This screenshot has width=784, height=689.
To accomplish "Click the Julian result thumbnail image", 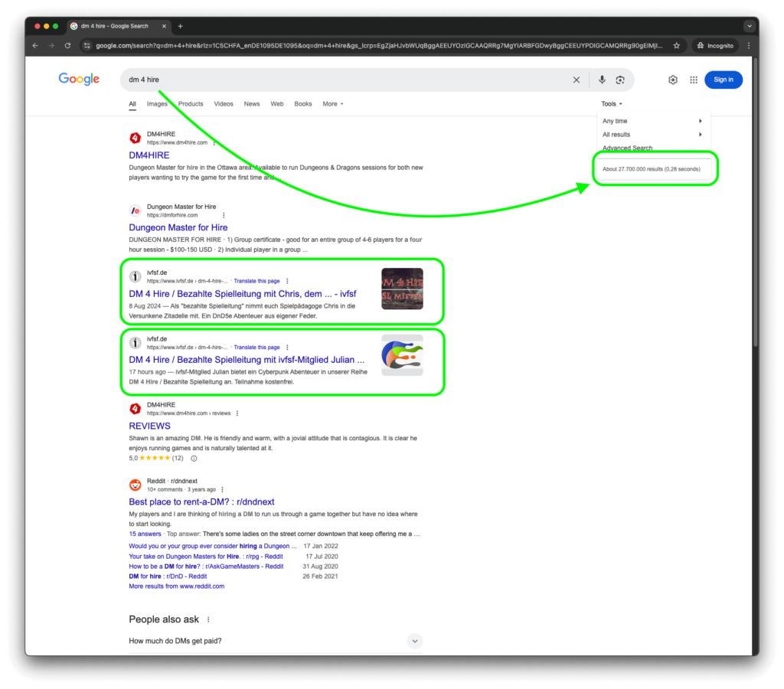I will (402, 355).
